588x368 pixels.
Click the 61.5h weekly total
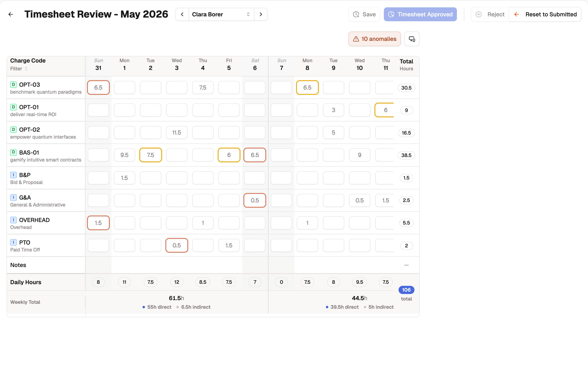click(x=176, y=298)
